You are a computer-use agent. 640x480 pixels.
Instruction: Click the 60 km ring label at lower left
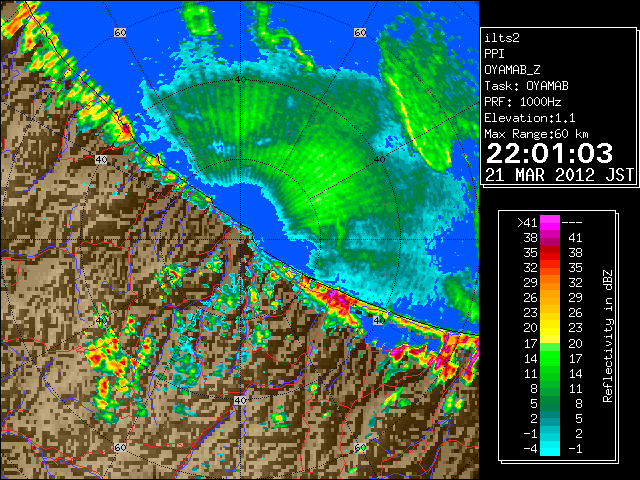(120, 448)
